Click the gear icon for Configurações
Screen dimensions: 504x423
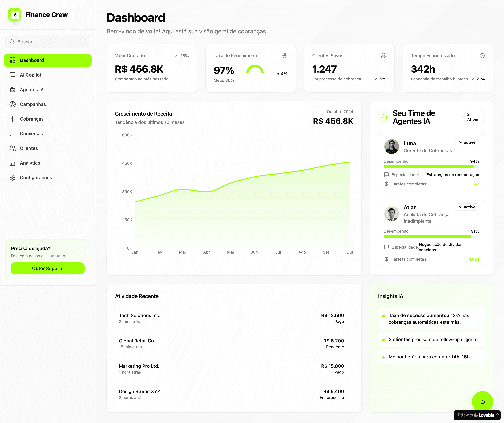coord(13,178)
